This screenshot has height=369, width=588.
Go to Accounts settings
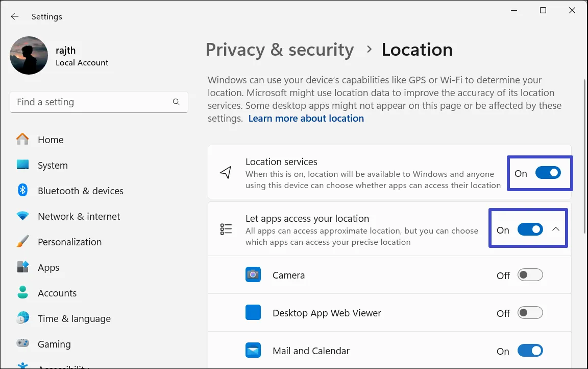click(x=57, y=293)
